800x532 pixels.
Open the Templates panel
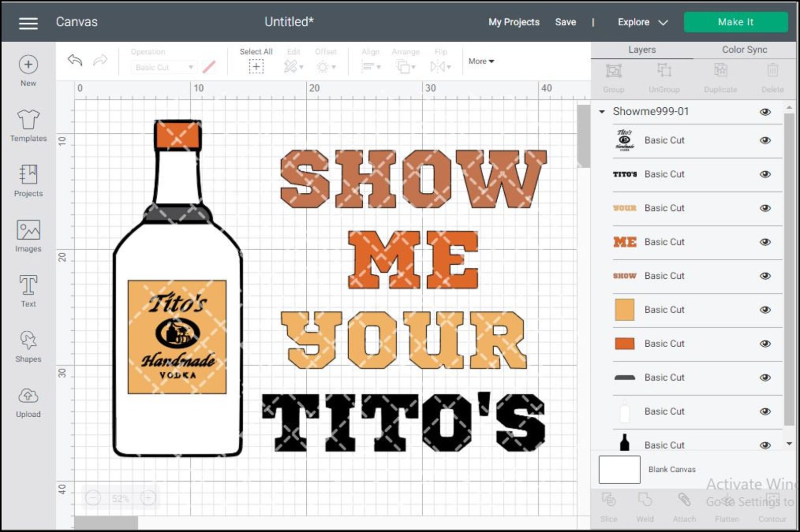tap(28, 126)
